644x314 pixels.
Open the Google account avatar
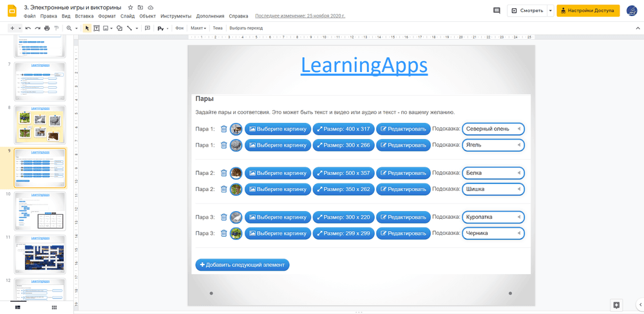tap(632, 11)
